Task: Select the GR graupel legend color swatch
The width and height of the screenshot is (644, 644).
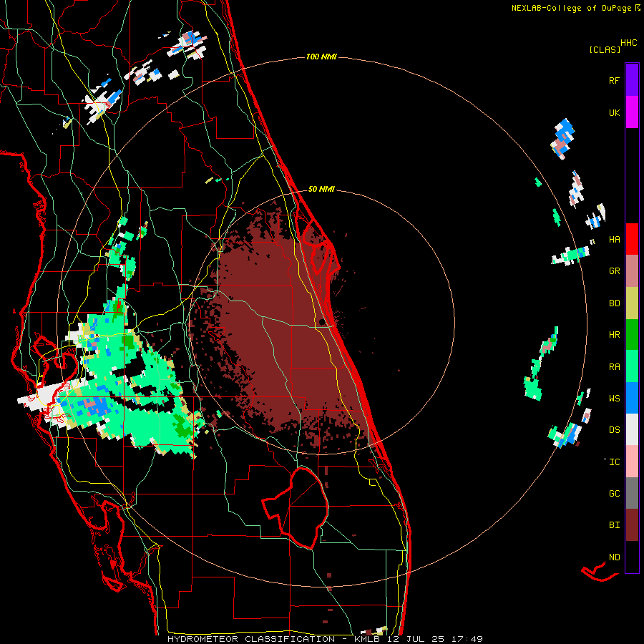Action: tap(632, 270)
